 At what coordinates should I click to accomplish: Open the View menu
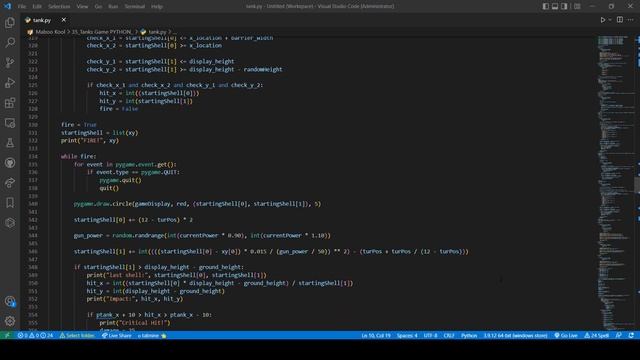point(82,7)
